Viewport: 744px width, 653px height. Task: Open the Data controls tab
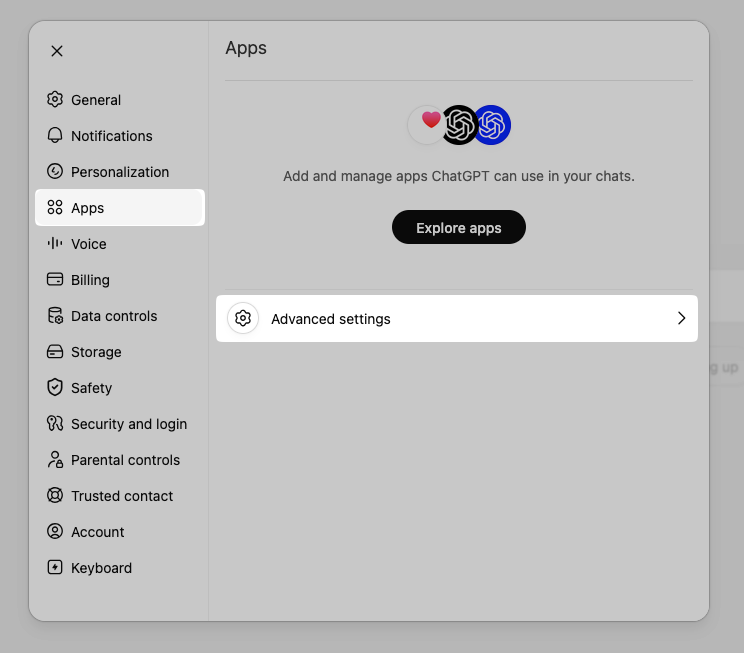[120, 316]
